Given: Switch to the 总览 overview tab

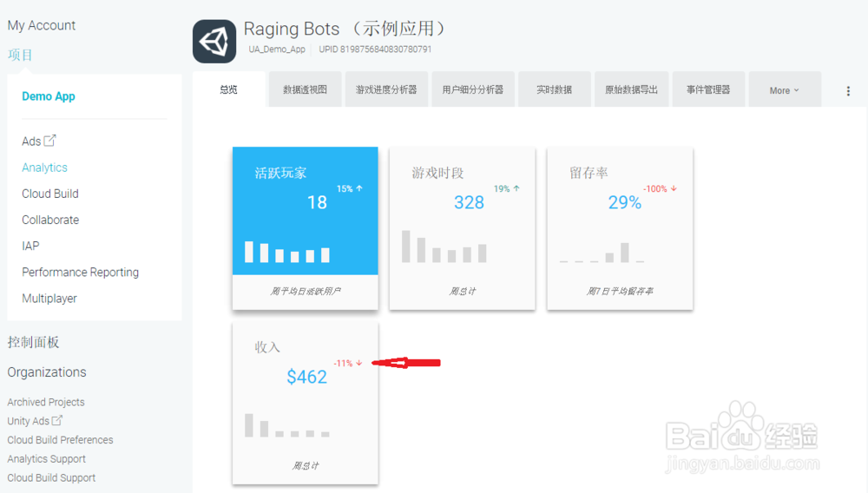Looking at the screenshot, I should pos(228,89).
